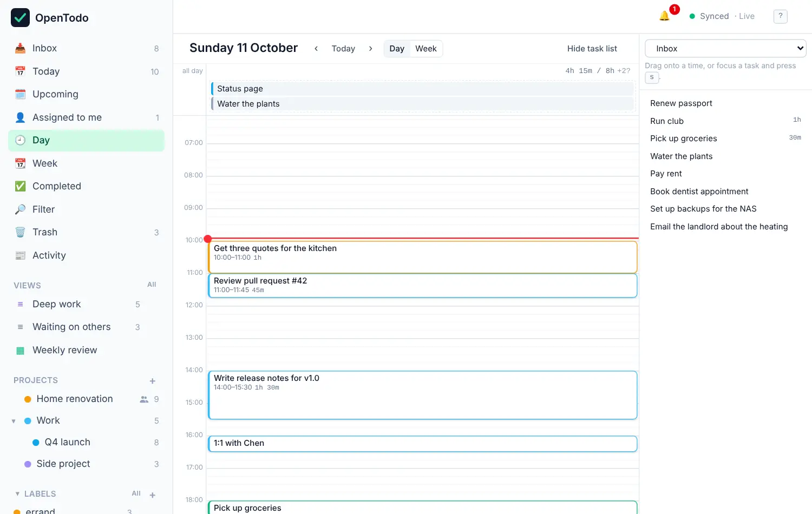Open the Inbox tray icon in sidebar
Viewport: 812px width, 514px height.
click(20, 48)
